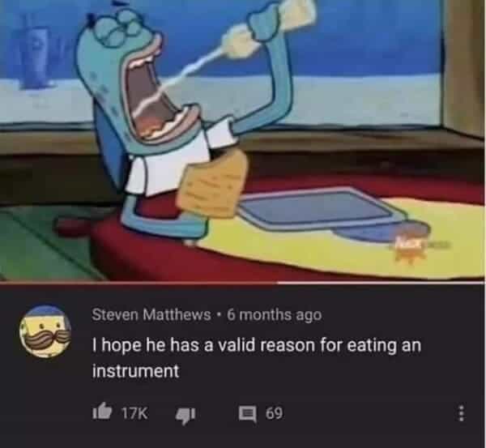
Task: Open the Steven Matthews channel name link
Action: click(x=151, y=315)
